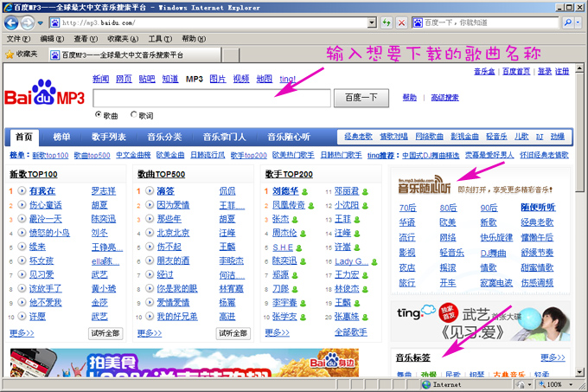Click the 新歌top100 chart link

pyautogui.click(x=50, y=155)
